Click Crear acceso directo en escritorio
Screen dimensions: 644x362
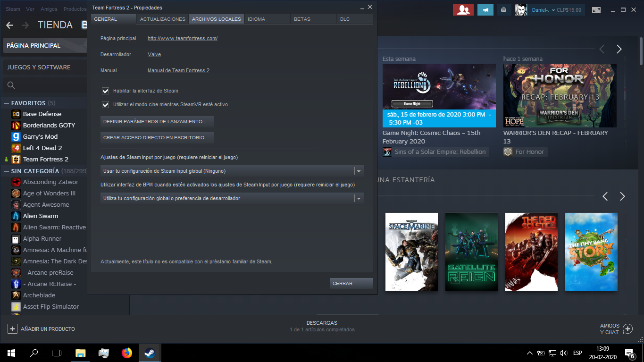(157, 137)
